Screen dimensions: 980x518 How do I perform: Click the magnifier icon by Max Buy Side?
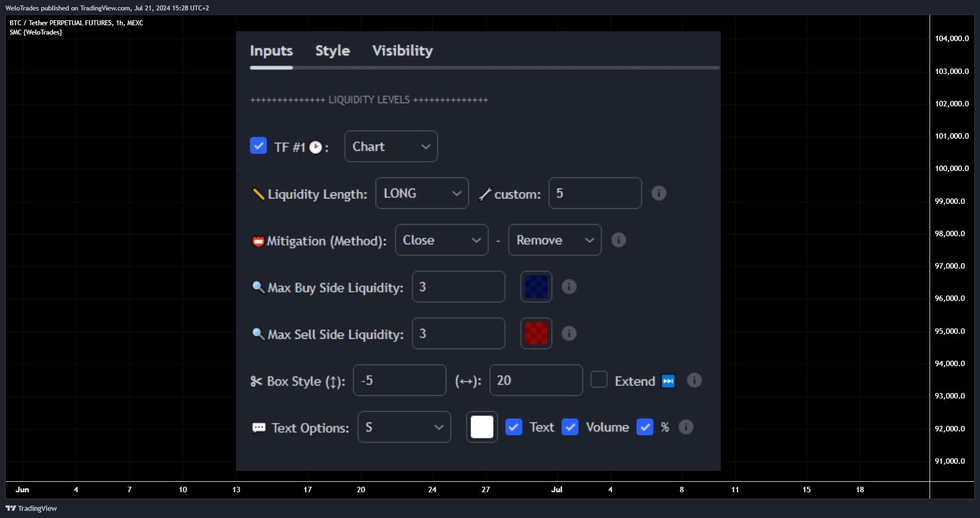click(258, 287)
